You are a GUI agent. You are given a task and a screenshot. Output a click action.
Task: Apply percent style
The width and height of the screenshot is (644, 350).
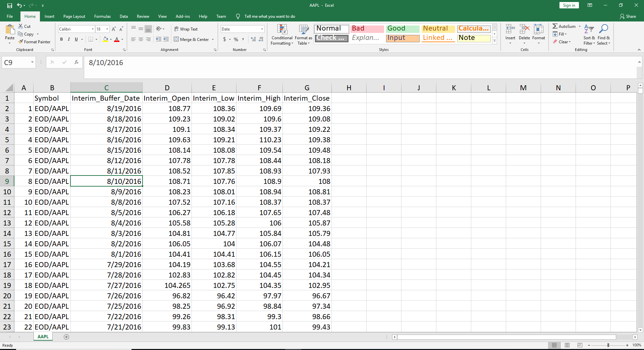[236, 39]
